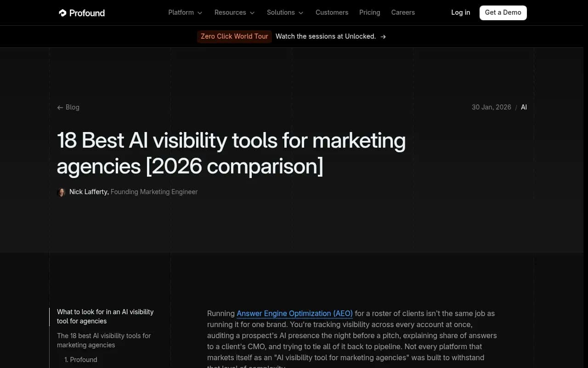
Task: Expand the Solutions dropdown
Action: tap(285, 12)
